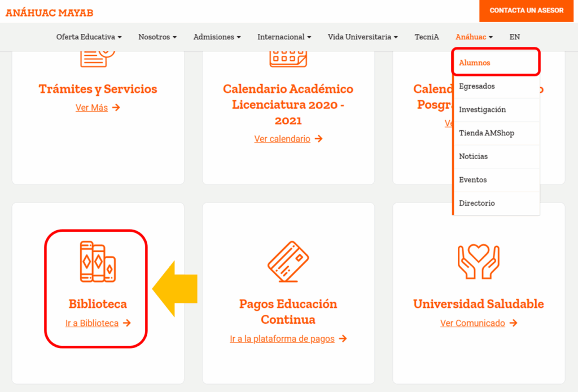Click arrow beside Ver calendario

pyautogui.click(x=318, y=139)
